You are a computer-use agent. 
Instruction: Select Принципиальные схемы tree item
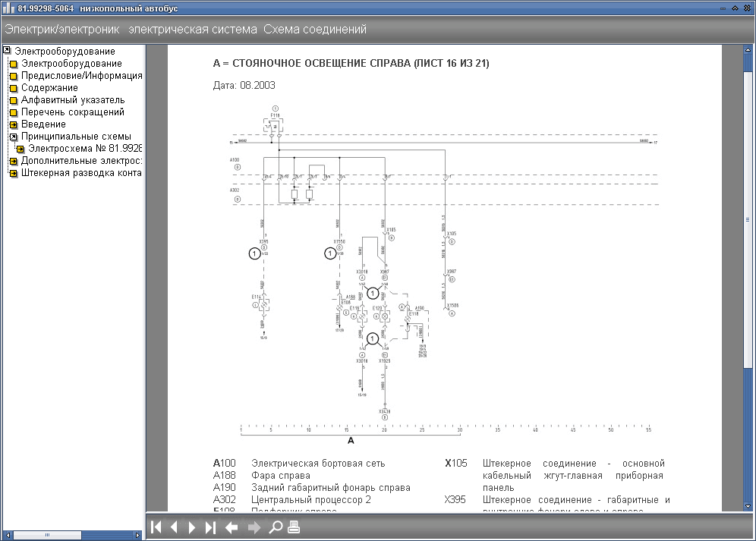pyautogui.click(x=76, y=136)
